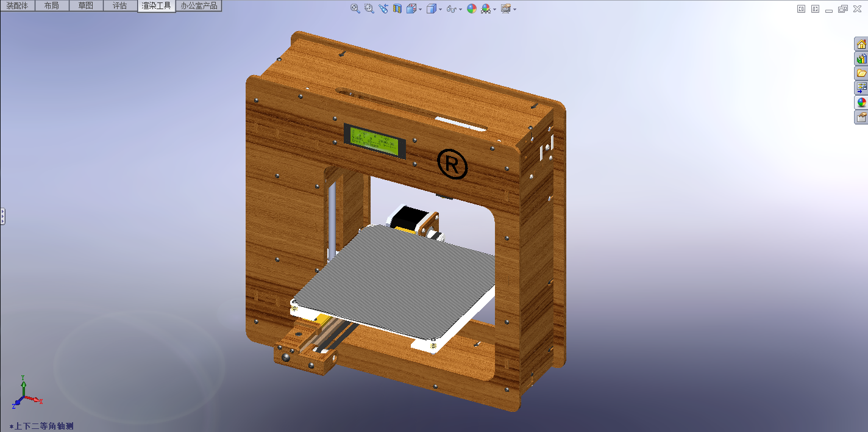The width and height of the screenshot is (868, 432).
Task: Open the SolidWorks Resources home panel
Action: (x=861, y=43)
